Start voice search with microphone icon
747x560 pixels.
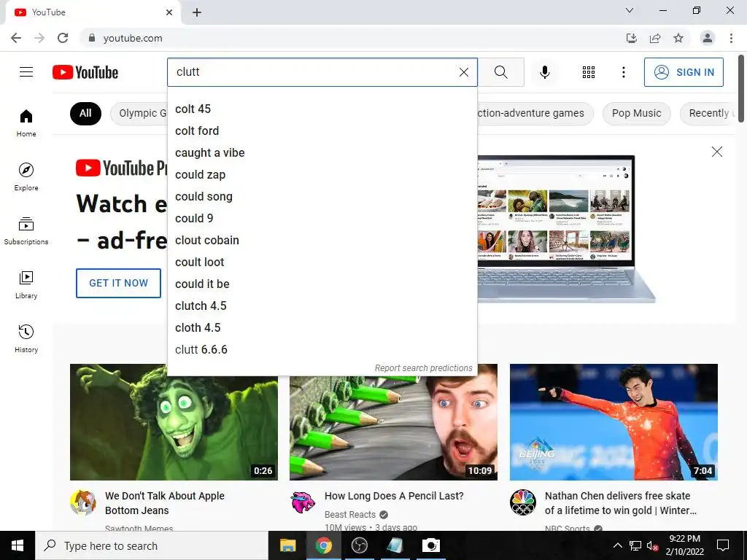click(544, 72)
